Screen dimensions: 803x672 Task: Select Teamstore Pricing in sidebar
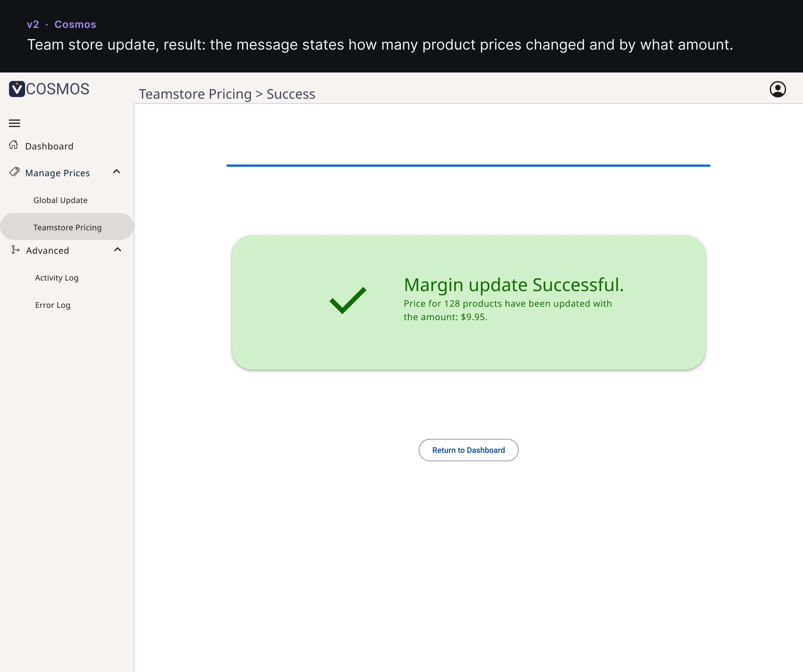67,227
